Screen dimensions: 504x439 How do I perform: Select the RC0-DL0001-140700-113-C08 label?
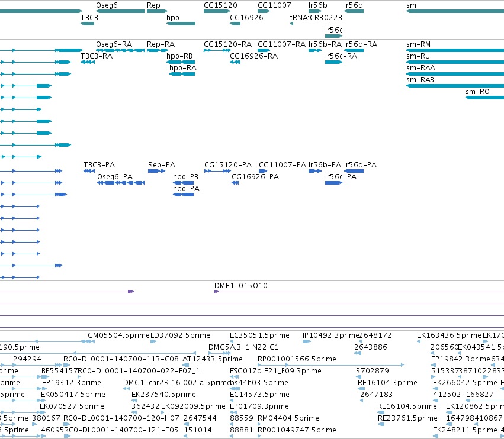pyautogui.click(x=121, y=359)
